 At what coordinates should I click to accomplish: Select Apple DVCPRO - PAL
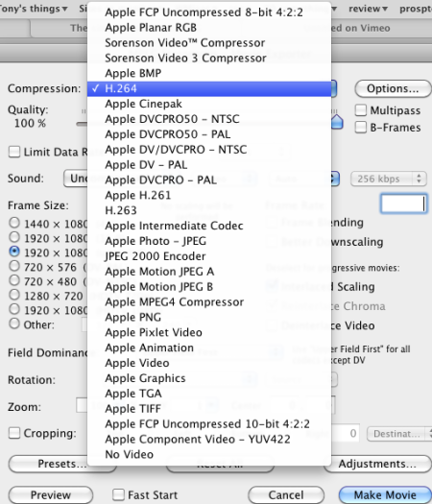(209, 180)
